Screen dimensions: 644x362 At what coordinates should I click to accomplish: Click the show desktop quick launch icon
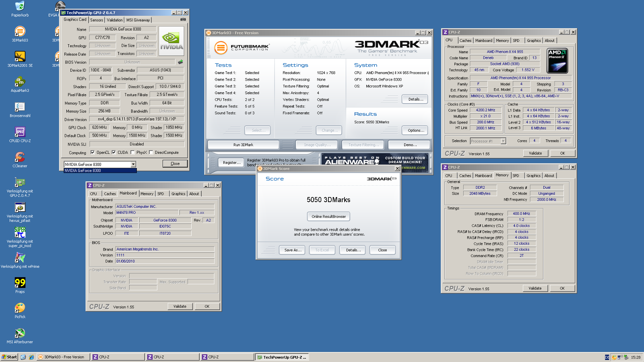pos(23,357)
